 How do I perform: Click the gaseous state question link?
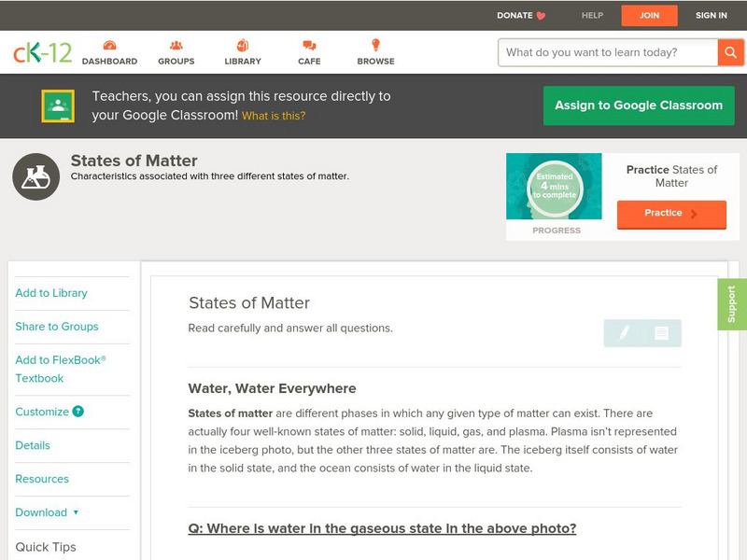(x=382, y=528)
